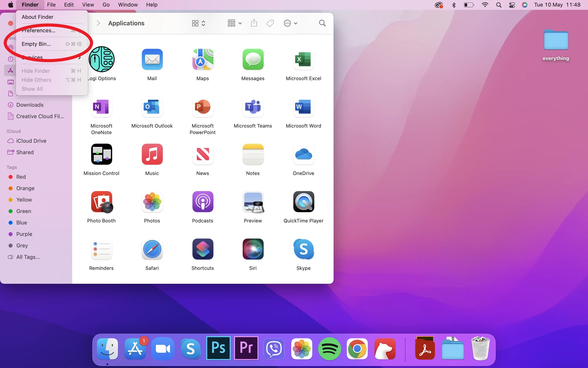Open Downloads in the sidebar
This screenshot has height=368, width=588.
click(x=30, y=105)
